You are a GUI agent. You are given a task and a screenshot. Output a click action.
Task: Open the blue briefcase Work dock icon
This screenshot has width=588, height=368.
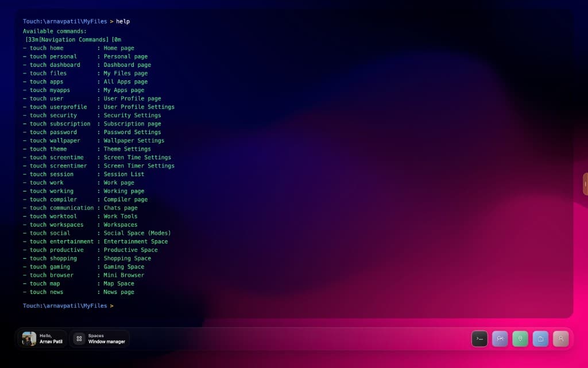pos(540,339)
